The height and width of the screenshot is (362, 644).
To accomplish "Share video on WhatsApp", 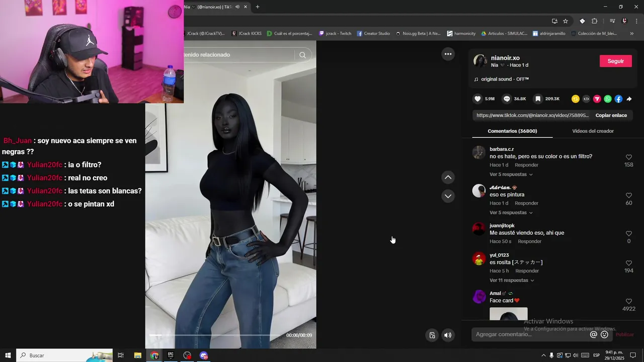I will coord(608,99).
